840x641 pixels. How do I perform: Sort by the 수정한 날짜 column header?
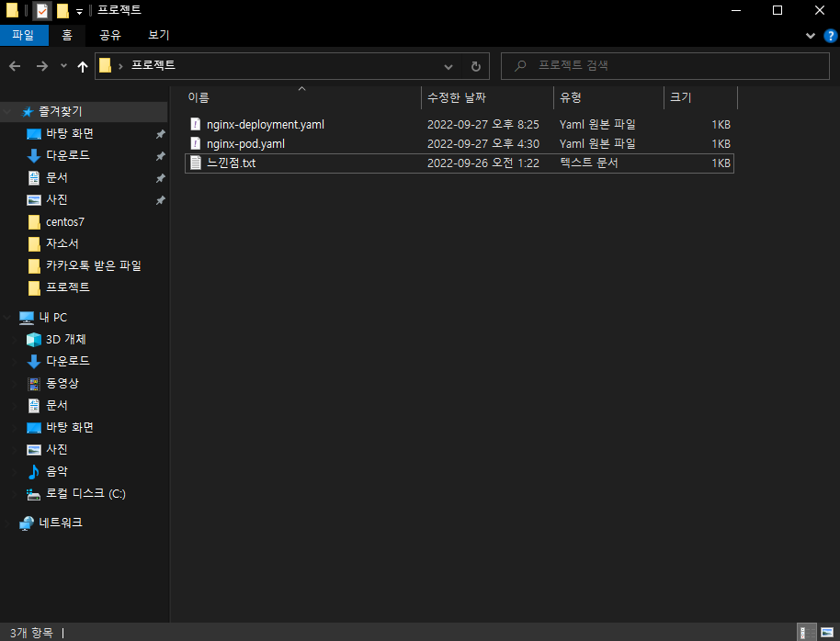pos(487,97)
